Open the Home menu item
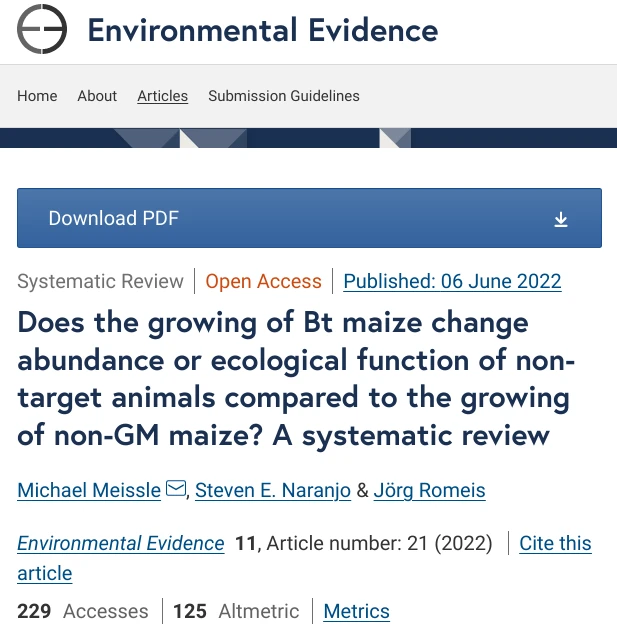The height and width of the screenshot is (638, 617). [x=37, y=96]
